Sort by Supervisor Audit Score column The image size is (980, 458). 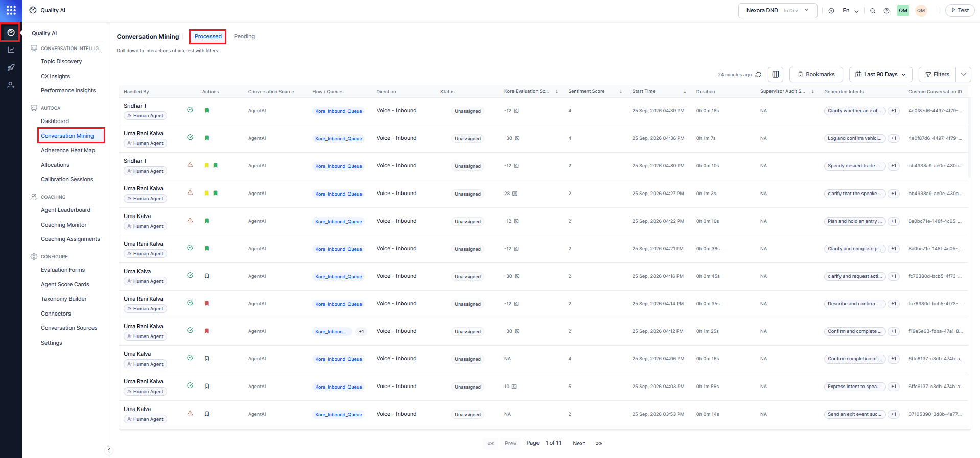813,92
